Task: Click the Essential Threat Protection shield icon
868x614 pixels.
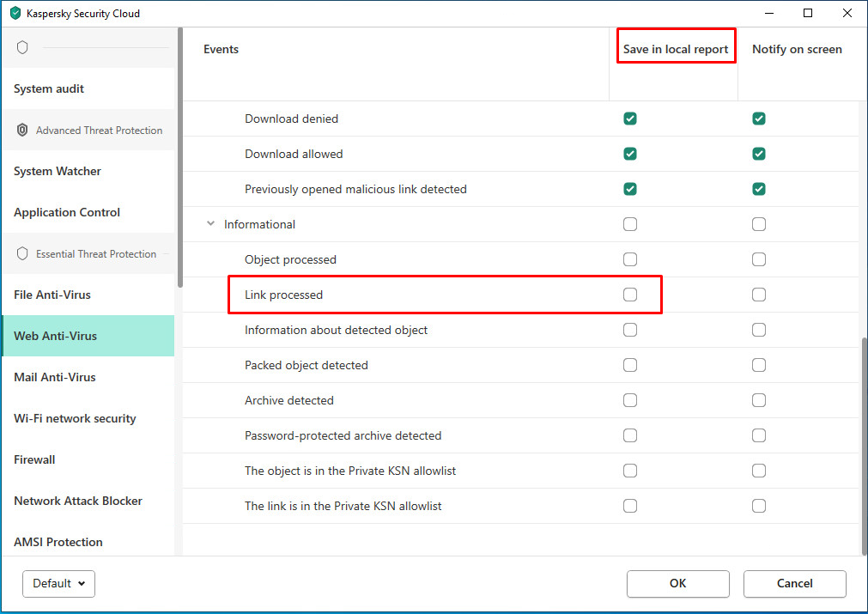Action: (22, 253)
